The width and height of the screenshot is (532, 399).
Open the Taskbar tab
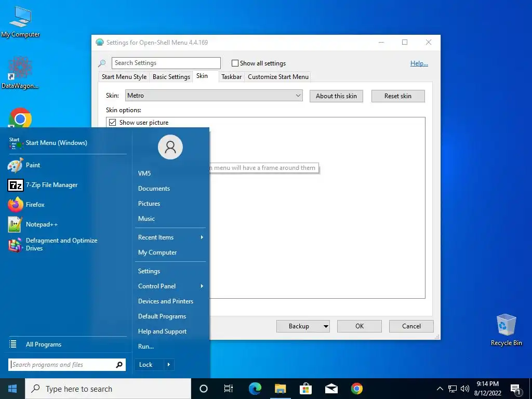[x=231, y=77]
